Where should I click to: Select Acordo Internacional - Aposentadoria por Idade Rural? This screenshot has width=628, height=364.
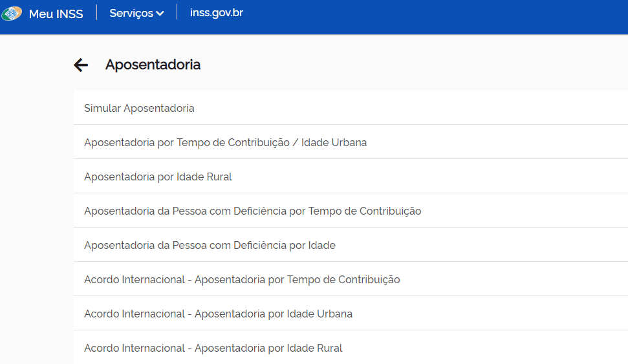[351, 347]
